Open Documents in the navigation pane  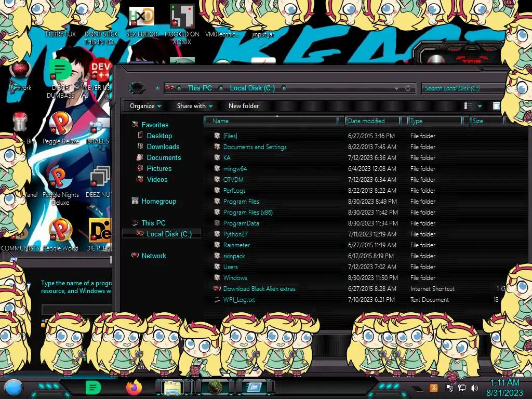164,157
